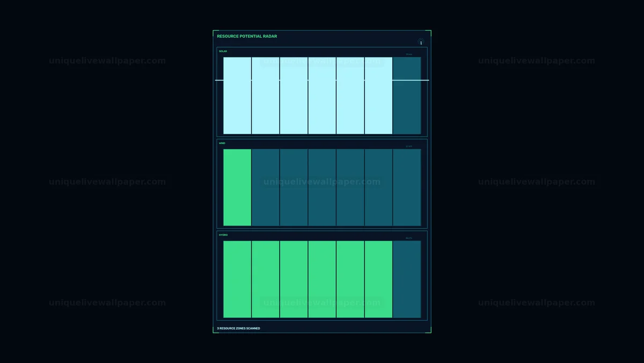
Task: Click the circular info icon near the title
Action: coord(421,42)
